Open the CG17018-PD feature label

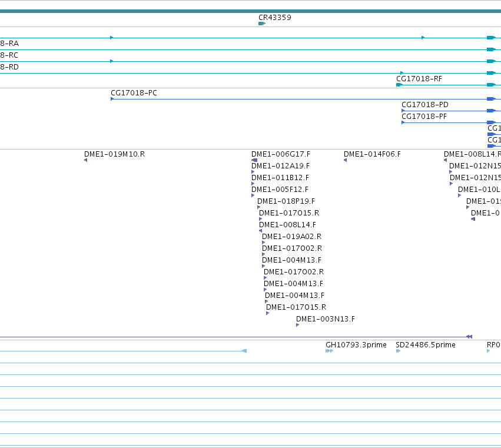[x=425, y=105]
